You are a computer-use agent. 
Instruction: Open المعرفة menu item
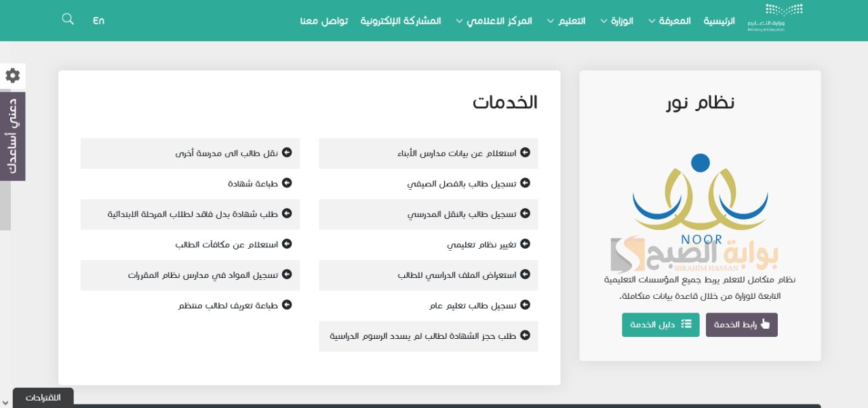click(x=675, y=21)
